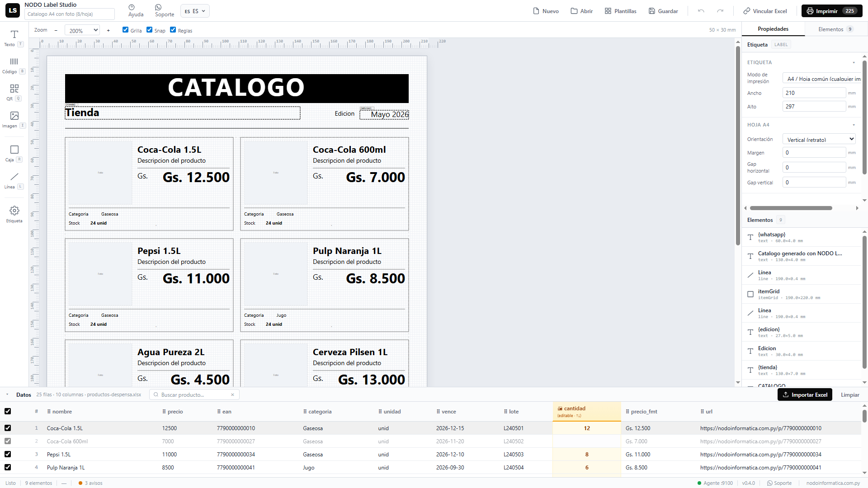
Task: Click Guardar in top menu
Action: 663,11
